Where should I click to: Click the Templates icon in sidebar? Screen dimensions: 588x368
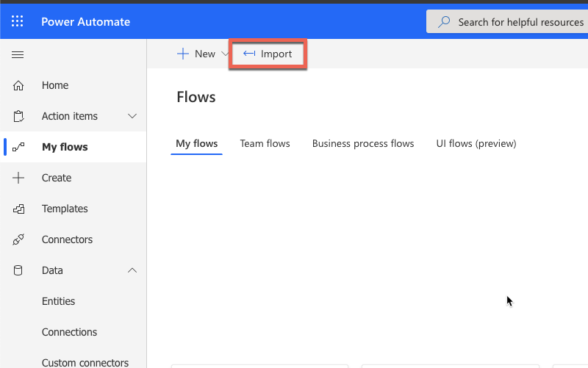click(18, 209)
